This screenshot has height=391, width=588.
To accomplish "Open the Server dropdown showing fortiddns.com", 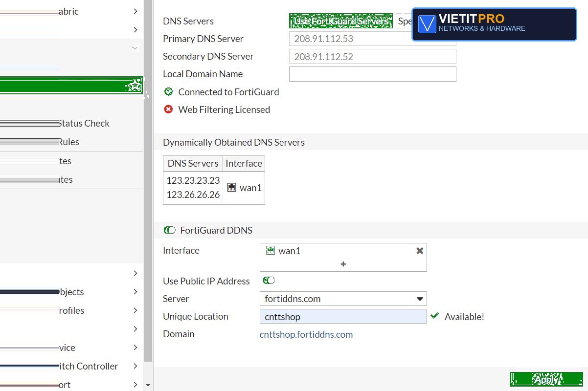I will [343, 299].
